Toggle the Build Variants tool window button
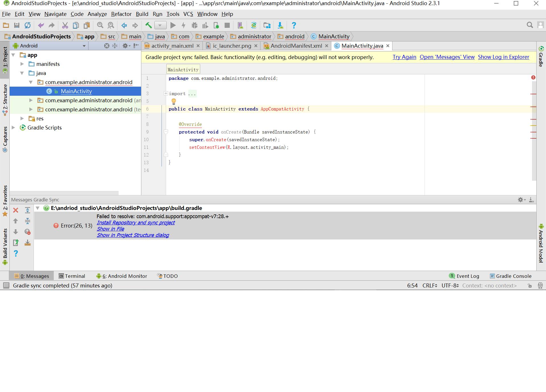The image size is (546, 392). [5, 247]
